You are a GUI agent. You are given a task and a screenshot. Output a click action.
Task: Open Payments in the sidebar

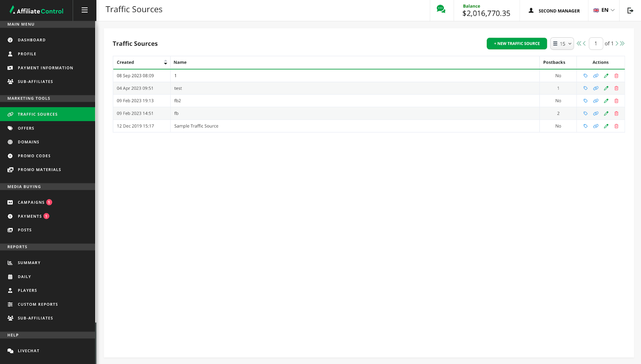[30, 216]
